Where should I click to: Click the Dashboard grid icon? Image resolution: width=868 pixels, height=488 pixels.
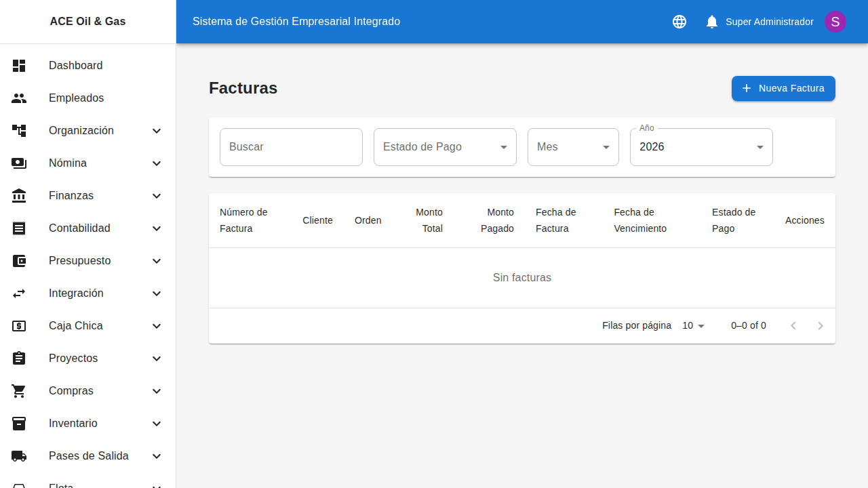point(19,66)
